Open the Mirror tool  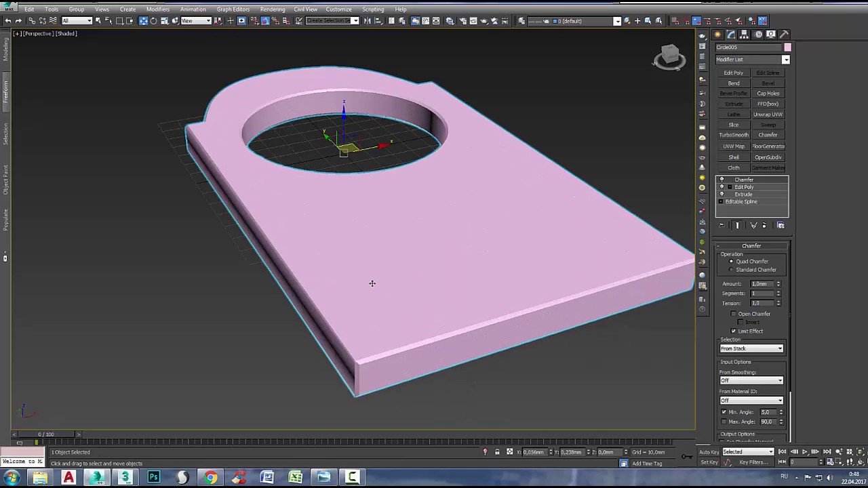click(x=368, y=21)
